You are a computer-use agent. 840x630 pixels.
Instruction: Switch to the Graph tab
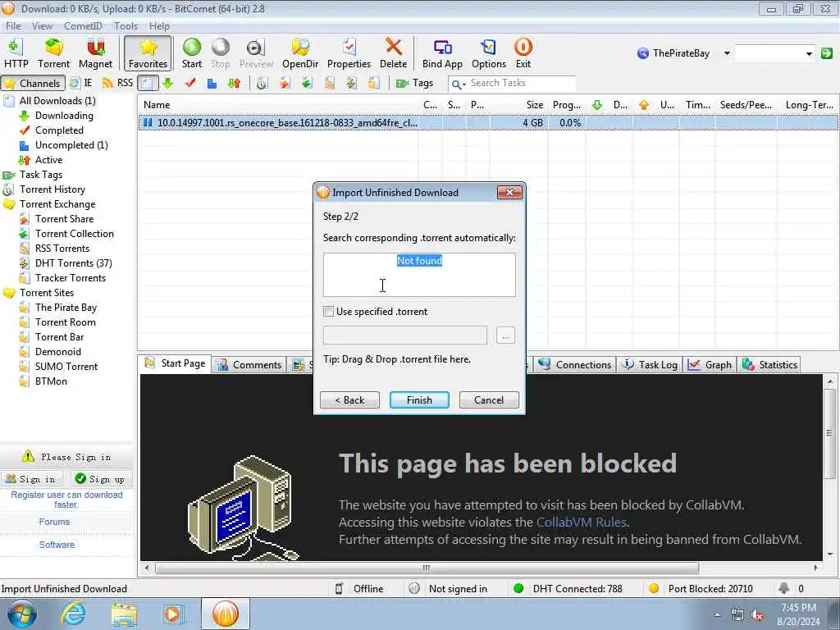710,365
